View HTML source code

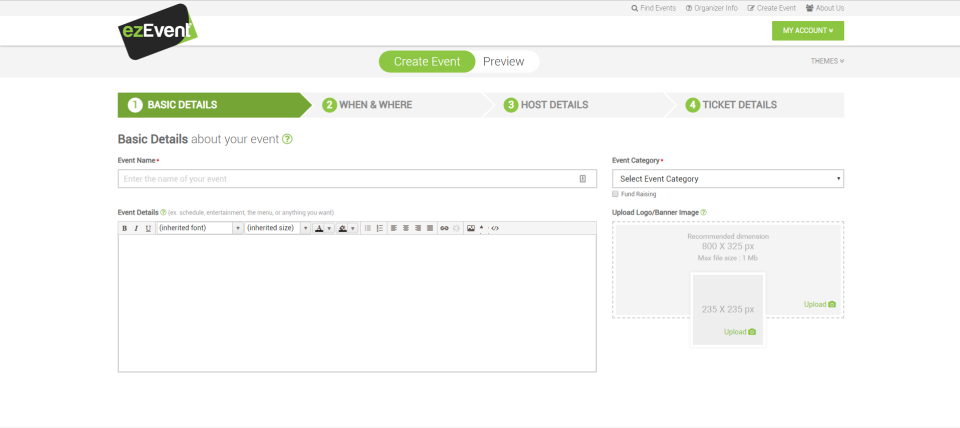[495, 228]
